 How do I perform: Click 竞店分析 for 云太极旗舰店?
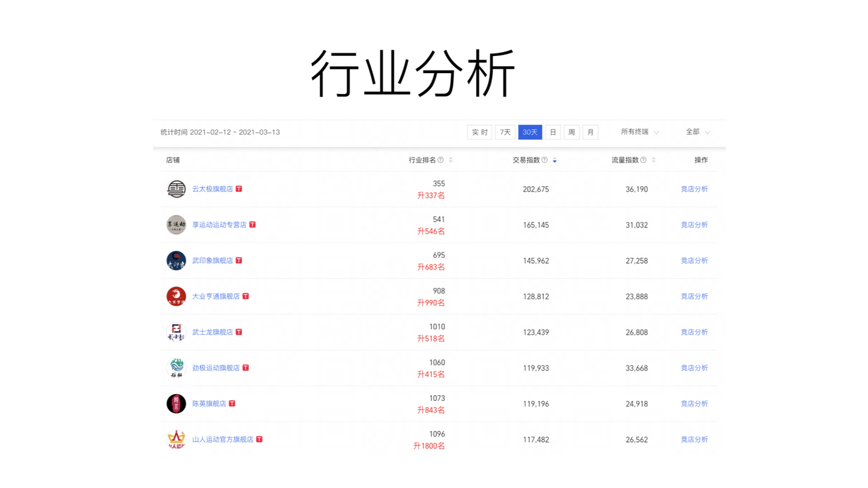(x=694, y=189)
